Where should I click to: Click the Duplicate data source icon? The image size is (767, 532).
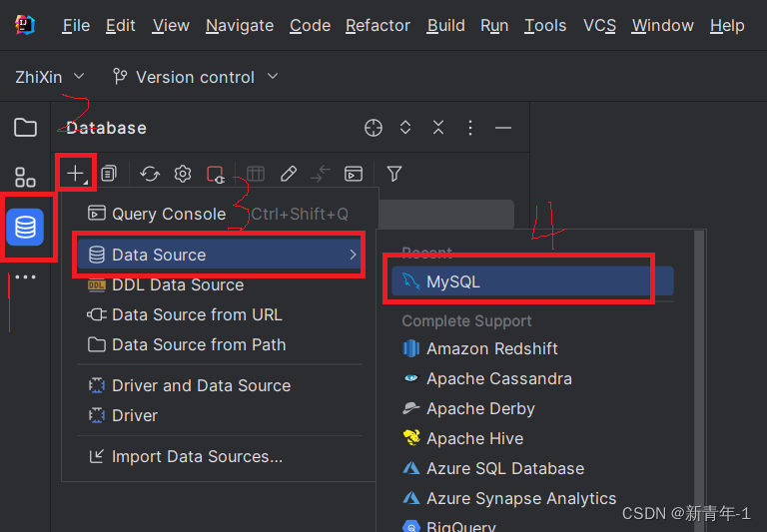109,174
